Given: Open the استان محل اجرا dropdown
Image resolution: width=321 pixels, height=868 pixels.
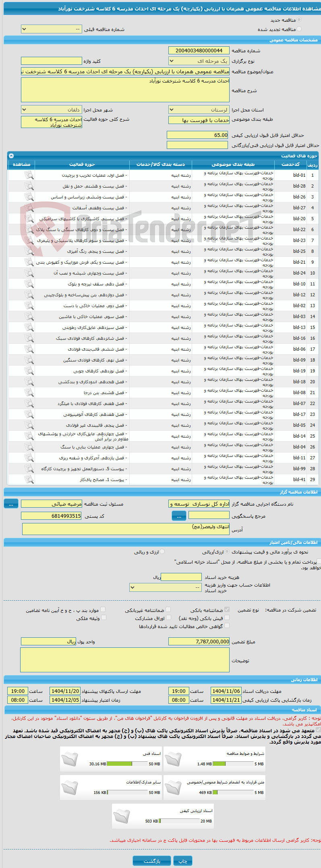Looking at the screenshot, I should coord(199,110).
